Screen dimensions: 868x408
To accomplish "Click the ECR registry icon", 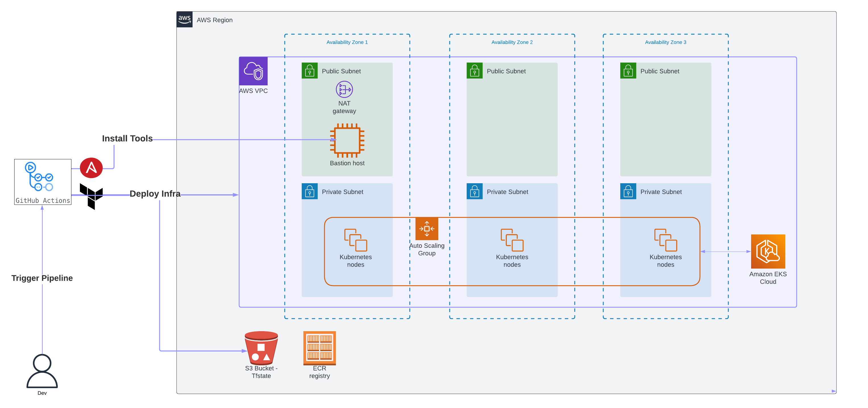I will pyautogui.click(x=319, y=348).
